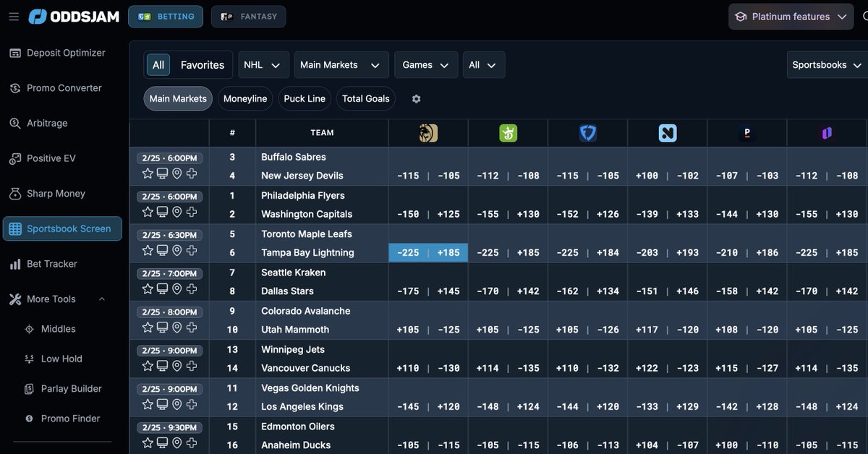This screenshot has width=868, height=454.
Task: Click the location pin icon for Seattle Kraken game
Action: pos(176,290)
